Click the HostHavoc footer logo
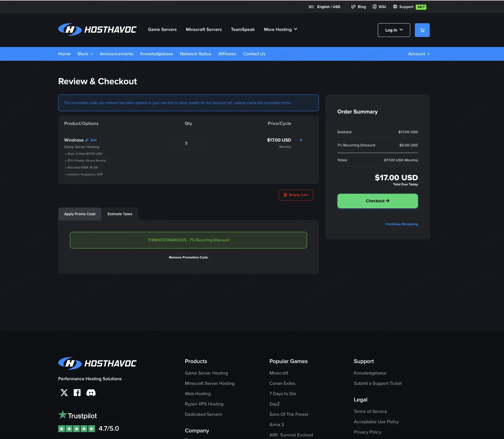The height and width of the screenshot is (439, 504). pos(97,363)
